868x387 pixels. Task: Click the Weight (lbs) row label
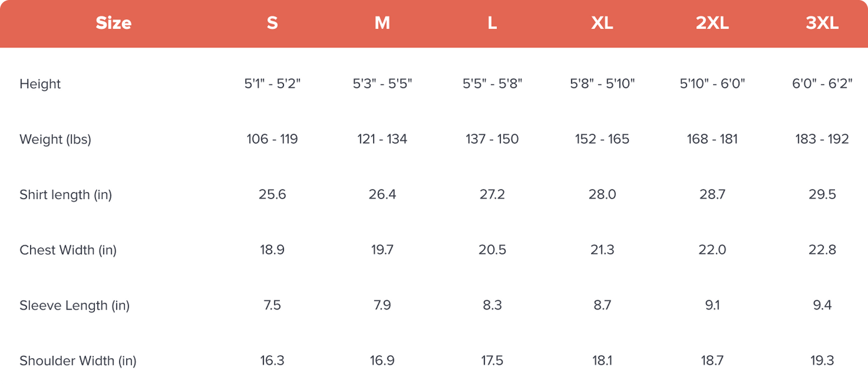click(x=55, y=139)
